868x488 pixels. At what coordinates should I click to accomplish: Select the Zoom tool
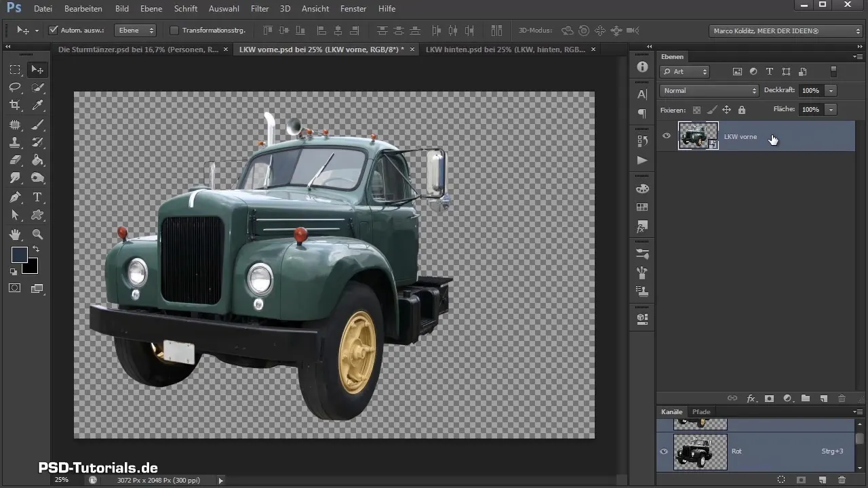point(37,235)
